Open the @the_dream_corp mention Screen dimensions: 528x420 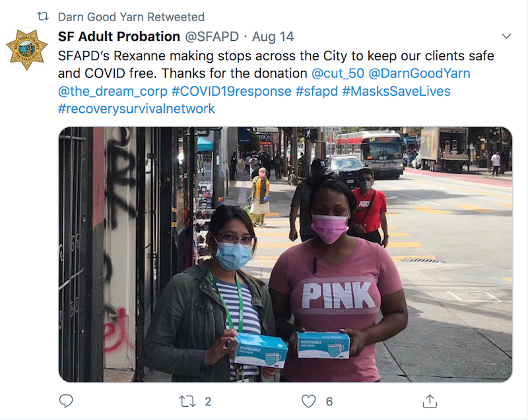pos(112,91)
